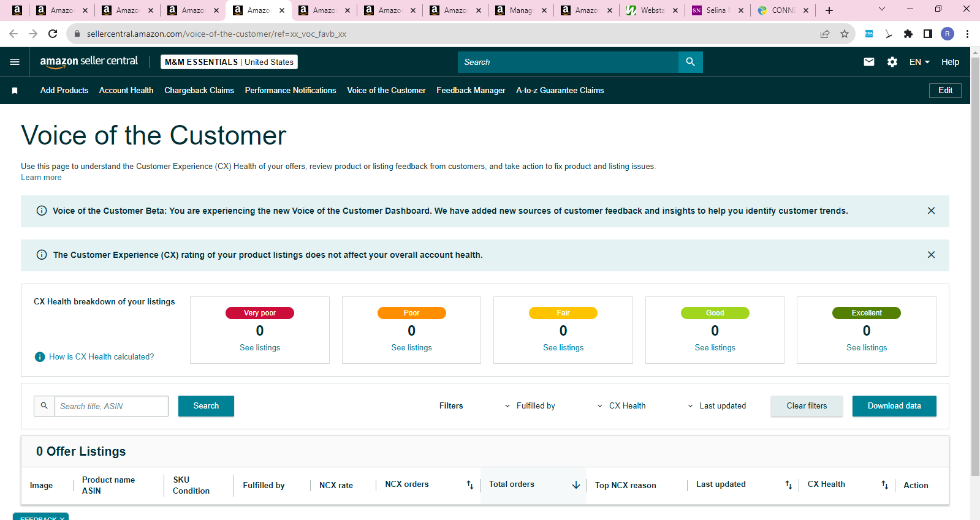Viewport: 980px width, 520px height.
Task: Click the Search title, ASIN input field
Action: (112, 405)
